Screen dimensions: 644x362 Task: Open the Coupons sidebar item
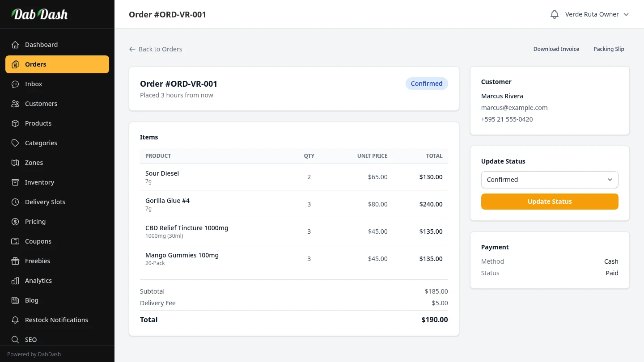coord(38,241)
